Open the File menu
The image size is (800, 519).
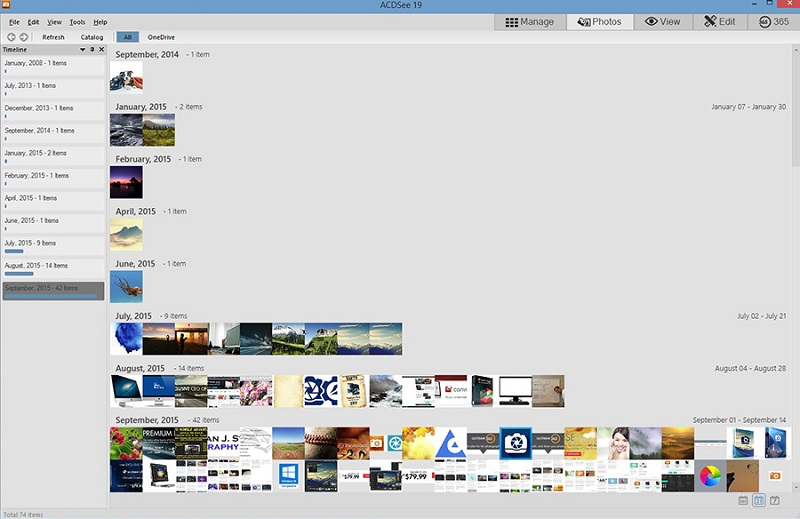(14, 22)
